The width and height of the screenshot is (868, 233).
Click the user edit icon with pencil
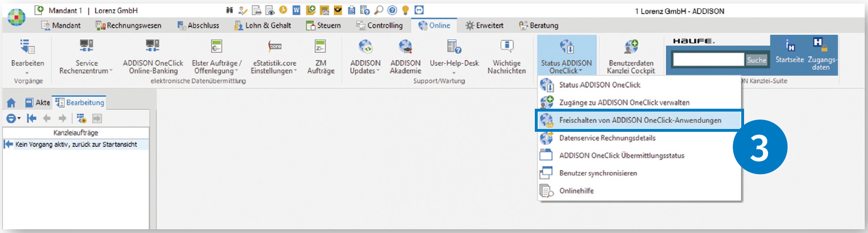(x=243, y=10)
